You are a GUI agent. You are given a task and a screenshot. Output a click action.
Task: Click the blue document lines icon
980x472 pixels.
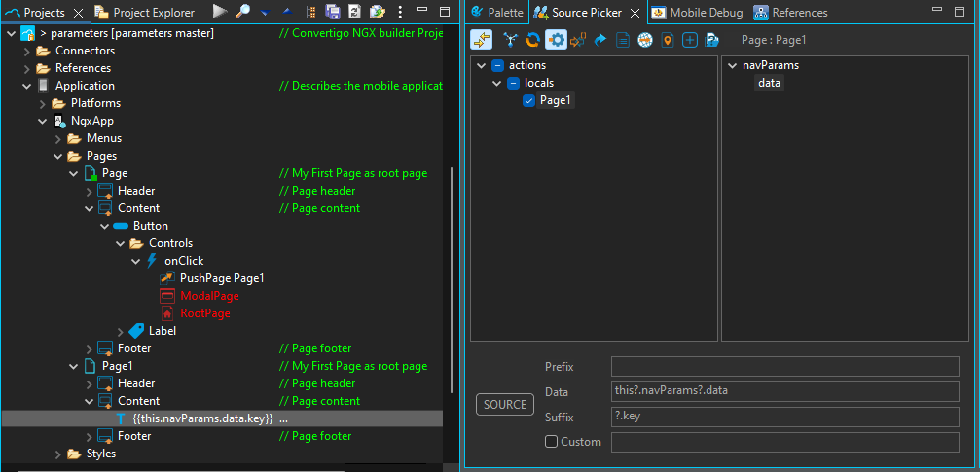pos(623,40)
